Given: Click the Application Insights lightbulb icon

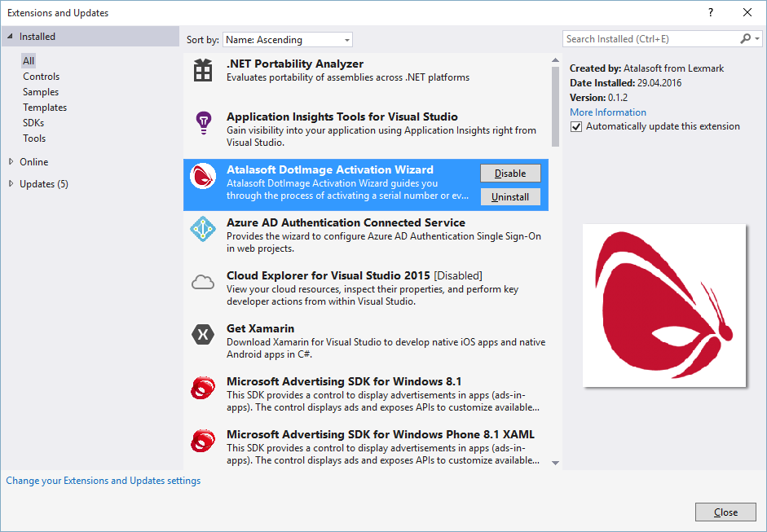Looking at the screenshot, I should coord(203,123).
